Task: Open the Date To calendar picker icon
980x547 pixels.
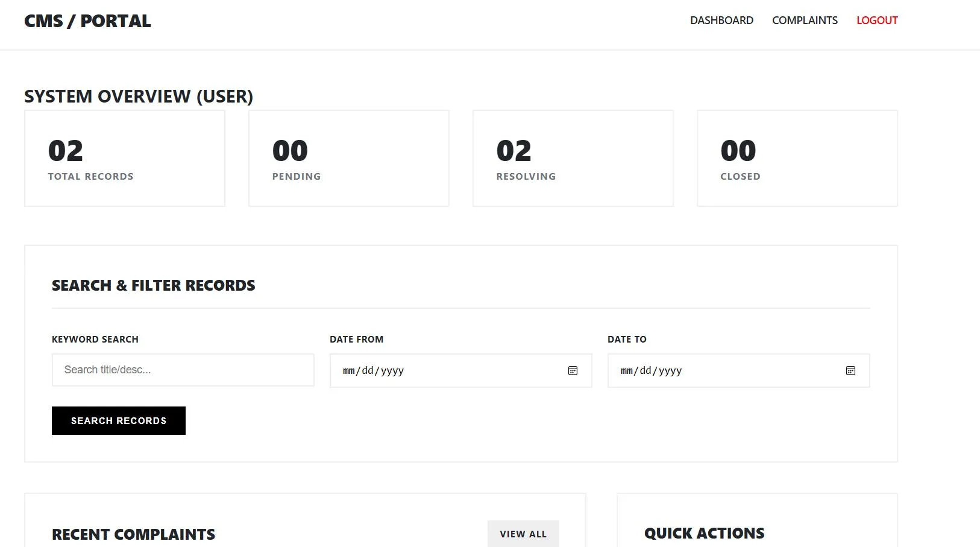Action: [850, 371]
